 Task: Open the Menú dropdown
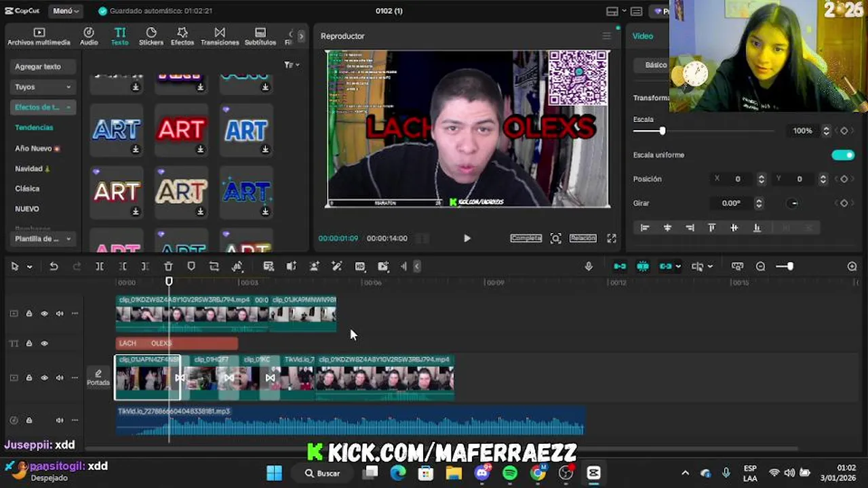65,11
